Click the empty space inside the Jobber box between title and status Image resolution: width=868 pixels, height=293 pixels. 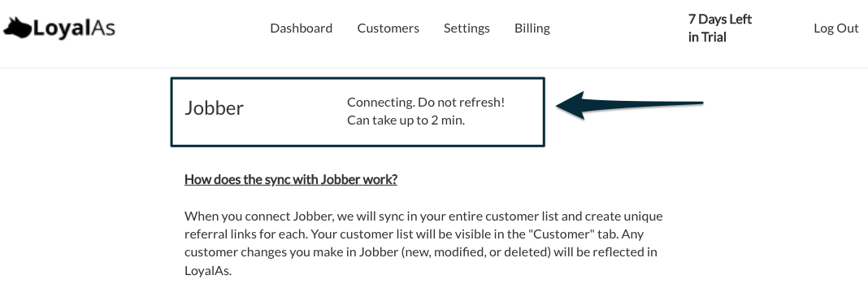tap(295, 111)
